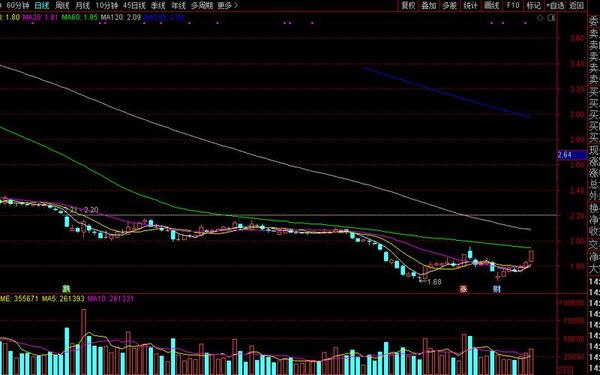Viewport: 600px width, 375px height.
Task: Click the red 涨 marker below the candlesticks
Action: click(463, 289)
